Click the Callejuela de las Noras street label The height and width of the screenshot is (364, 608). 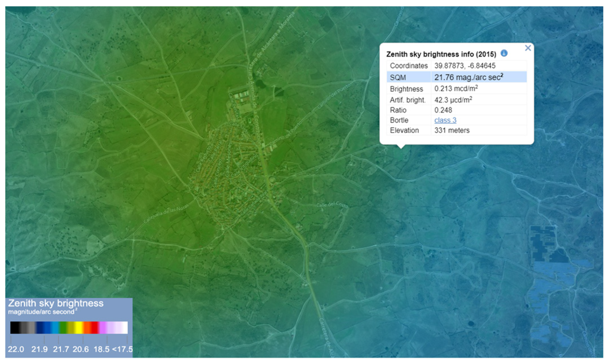point(166,213)
